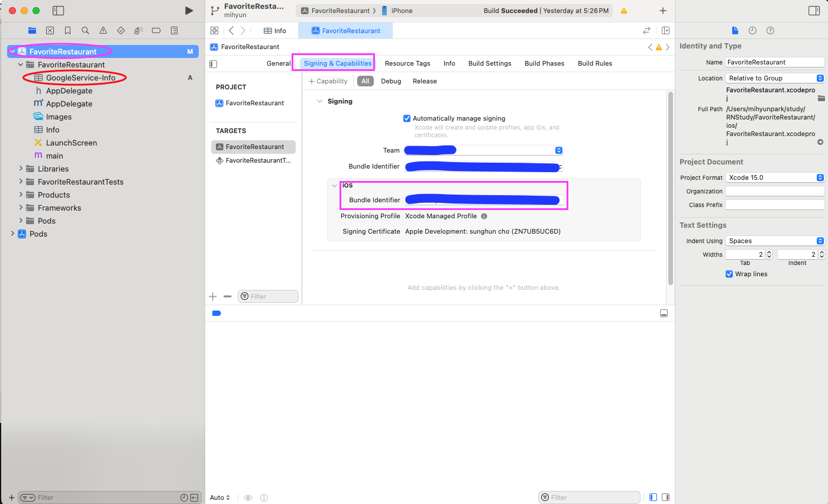
Task: Switch to the Resource Tags tab
Action: click(407, 63)
